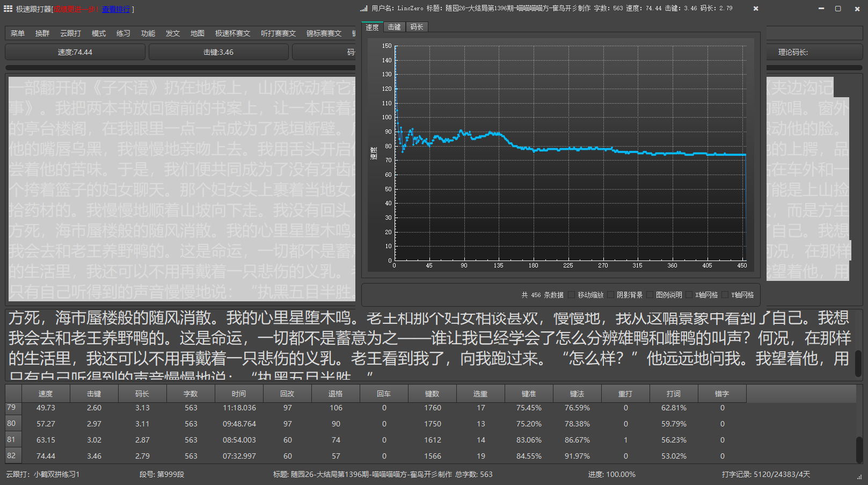Viewport: 868px width, 485px height.
Task: Turn on X轴网格 grid checkbox
Action: tap(689, 295)
